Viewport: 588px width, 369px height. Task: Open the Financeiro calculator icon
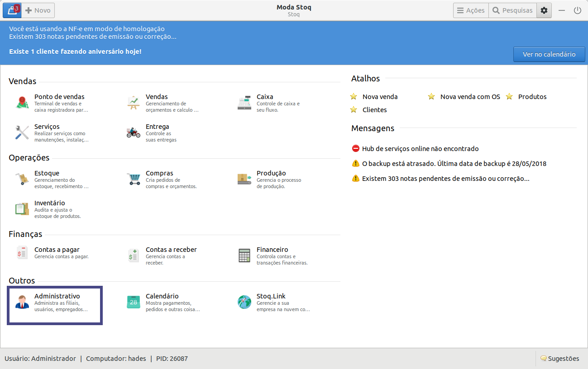click(244, 255)
